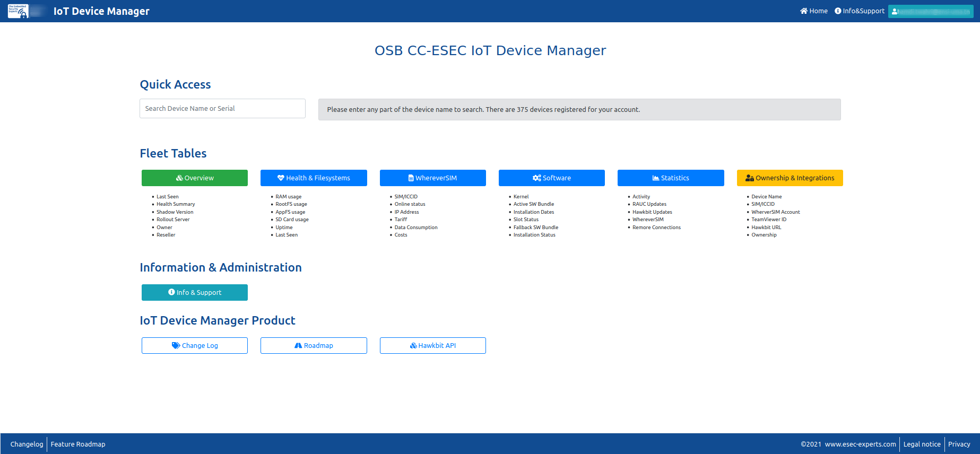Viewport: 980px width, 454px height.
Task: Click the Home house icon
Action: coord(804,11)
